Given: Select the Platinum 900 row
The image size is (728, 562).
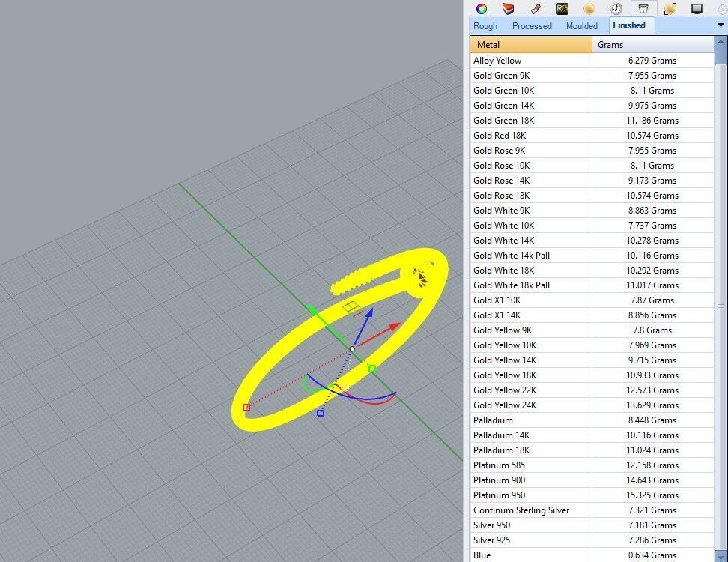Looking at the screenshot, I should tap(592, 480).
